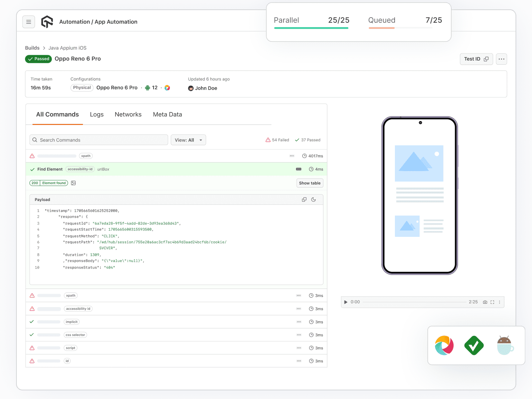Copy the payload JSON content

[x=304, y=199]
